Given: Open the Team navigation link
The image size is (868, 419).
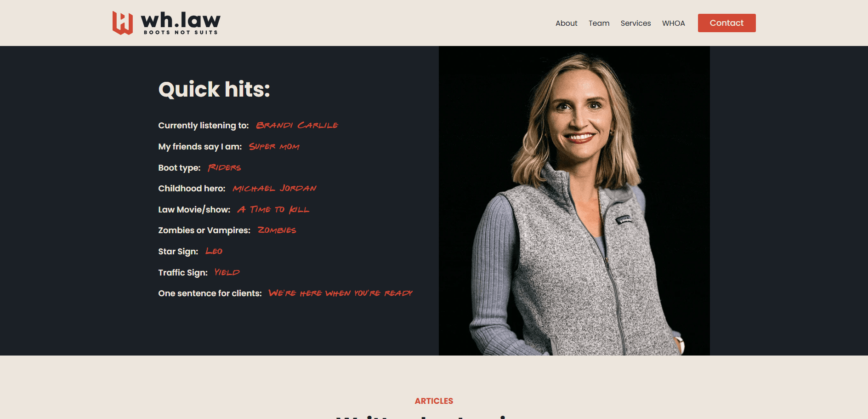Looking at the screenshot, I should 599,23.
